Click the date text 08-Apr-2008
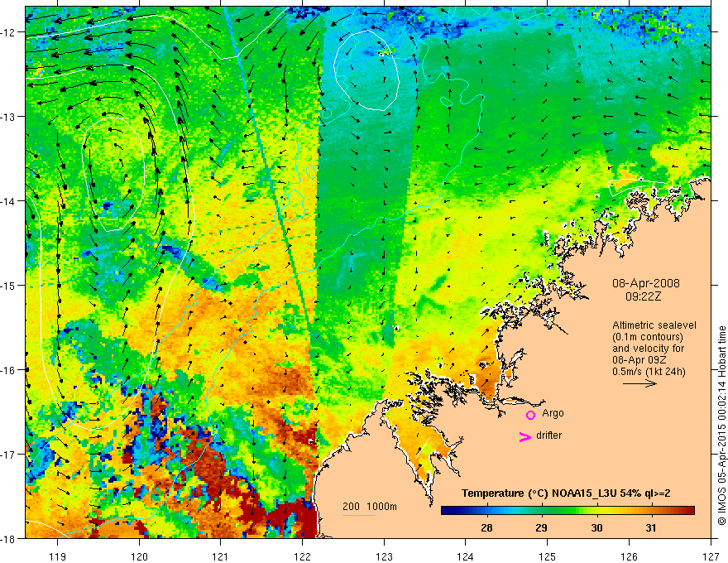This screenshot has height=563, width=728. [646, 283]
